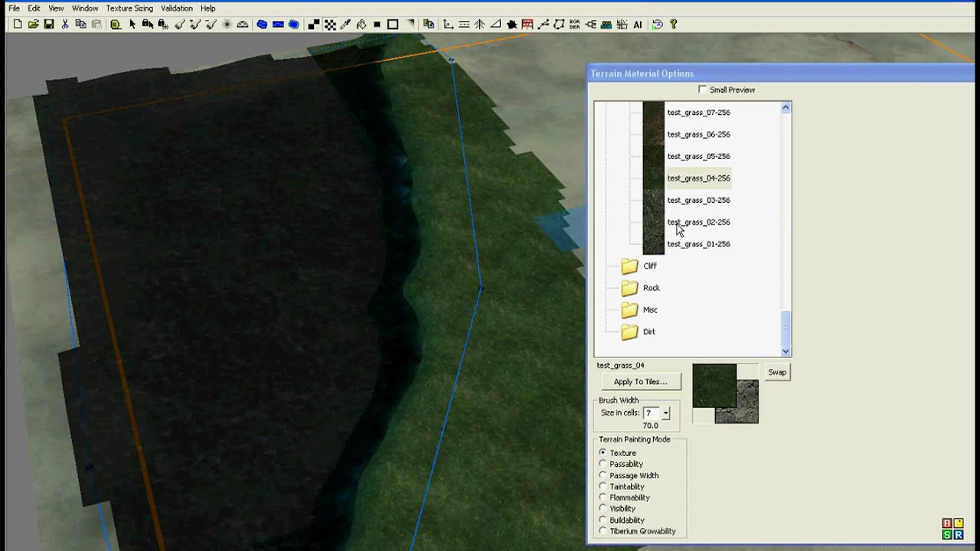
Task: Click the BORDER tool icon
Action: pyautogui.click(x=574, y=24)
